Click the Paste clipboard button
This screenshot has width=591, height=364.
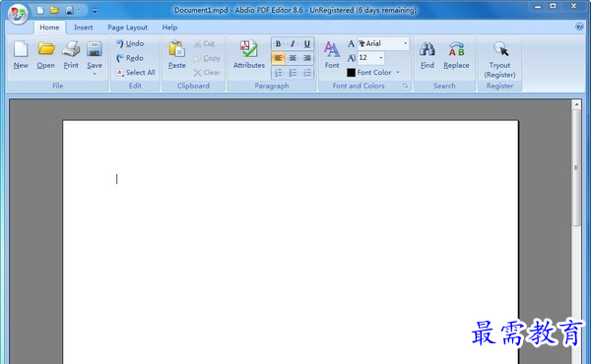[x=176, y=55]
